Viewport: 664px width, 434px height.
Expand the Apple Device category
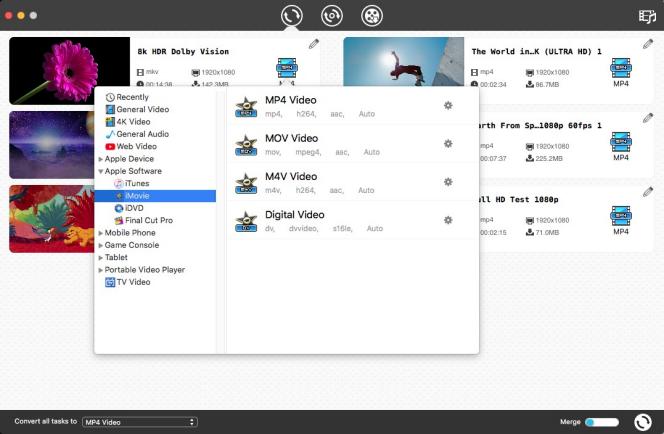(x=100, y=159)
